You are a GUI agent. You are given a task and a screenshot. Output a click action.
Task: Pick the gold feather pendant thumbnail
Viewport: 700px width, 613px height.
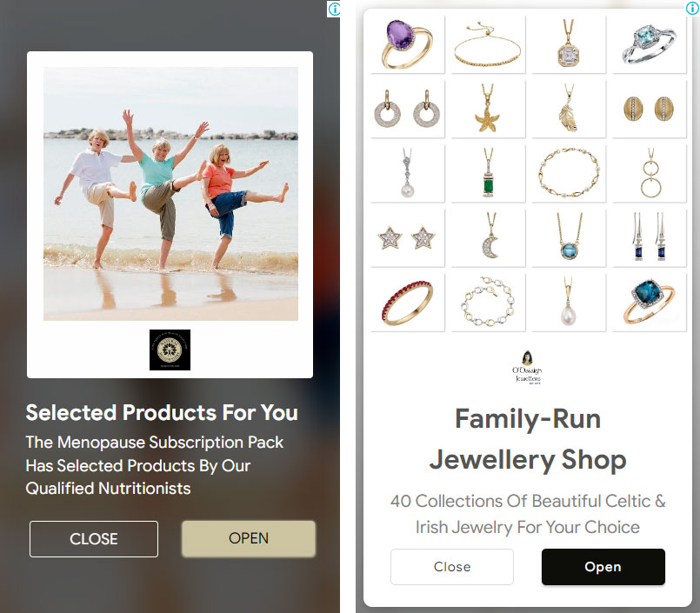569,109
